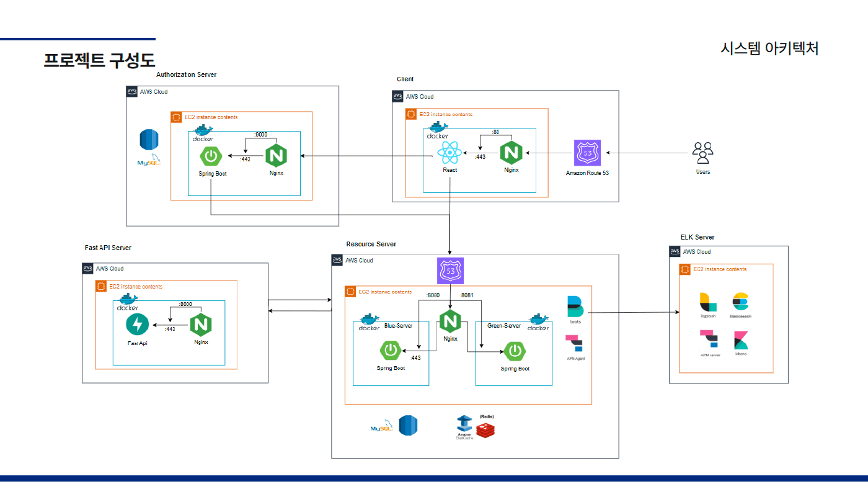Select the 'Amazon Route 53' label

click(x=587, y=173)
